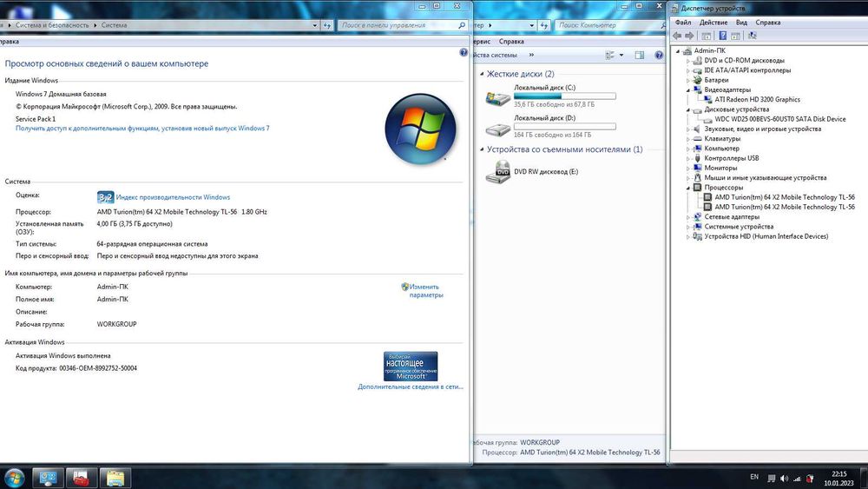Image resolution: width=868 pixels, height=489 pixels.
Task: Select Батареи in device tree
Action: point(716,80)
